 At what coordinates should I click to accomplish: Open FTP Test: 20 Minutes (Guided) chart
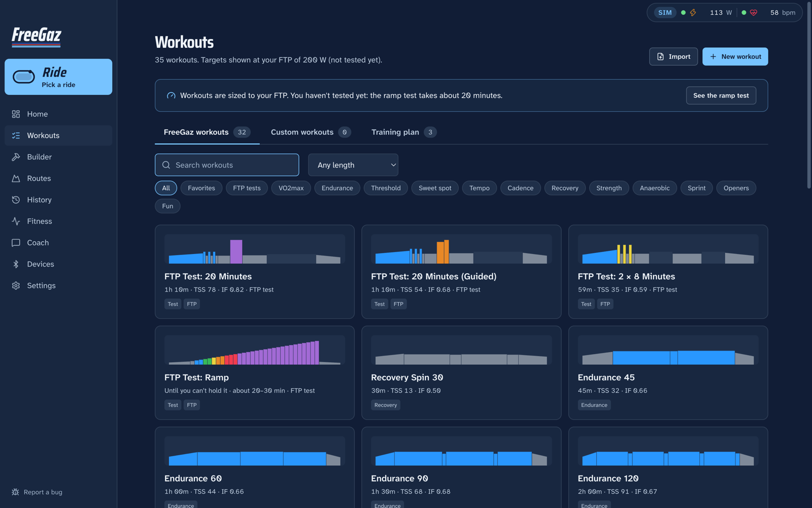[461, 249]
